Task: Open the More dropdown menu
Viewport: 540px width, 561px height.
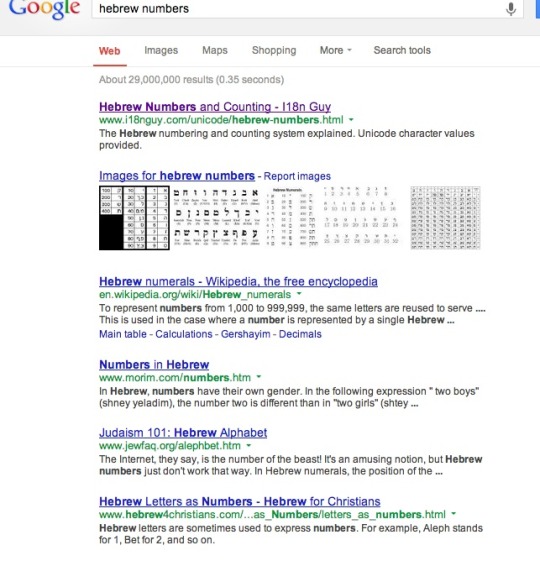Action: (x=335, y=50)
